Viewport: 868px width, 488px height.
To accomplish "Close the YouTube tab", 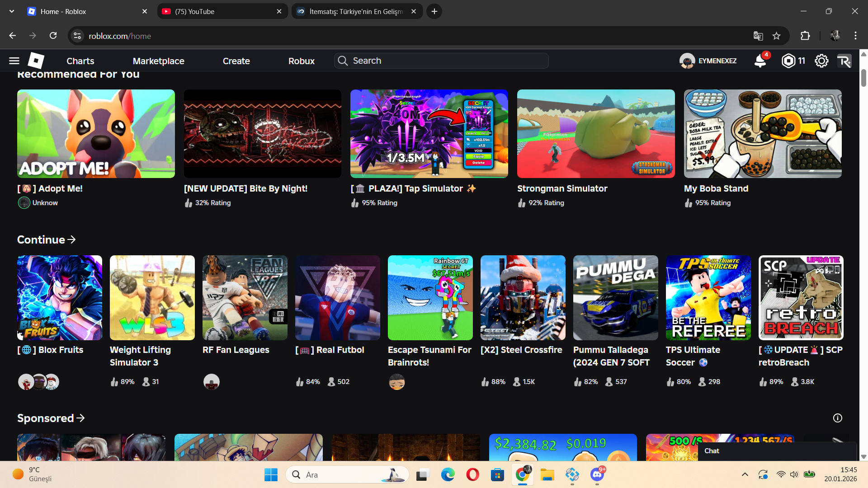I will 279,11.
